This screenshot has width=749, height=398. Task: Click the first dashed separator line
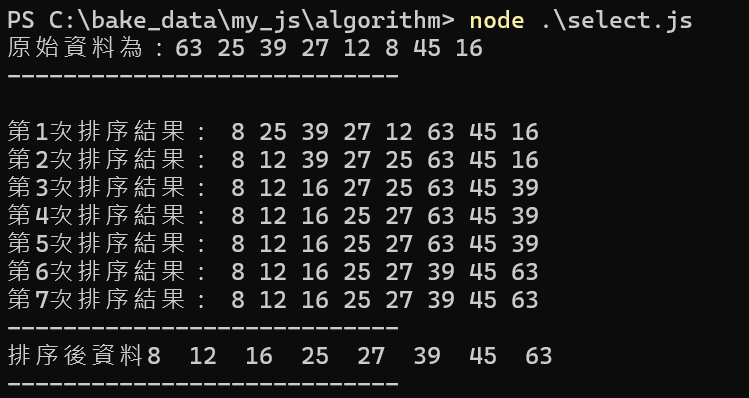coord(203,75)
